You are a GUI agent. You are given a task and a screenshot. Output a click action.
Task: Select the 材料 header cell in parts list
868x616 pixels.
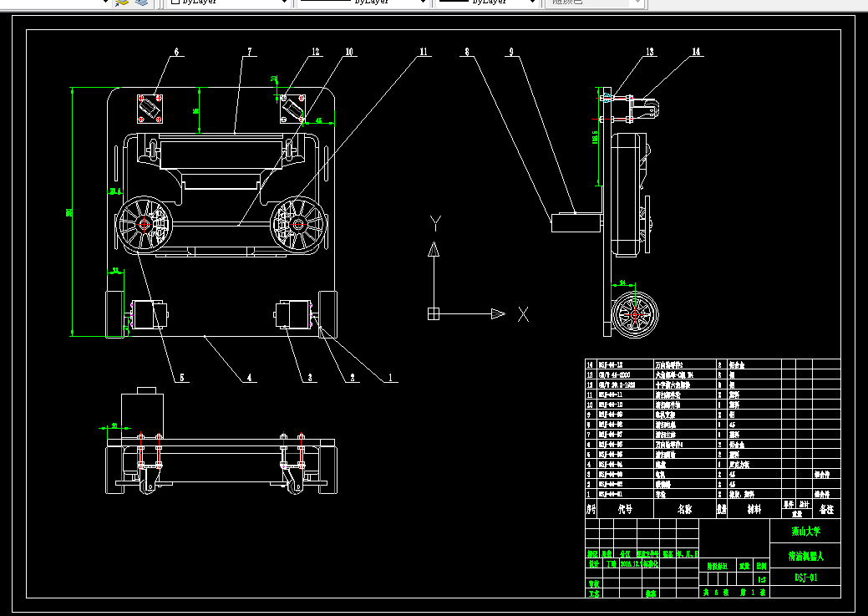[x=754, y=509]
